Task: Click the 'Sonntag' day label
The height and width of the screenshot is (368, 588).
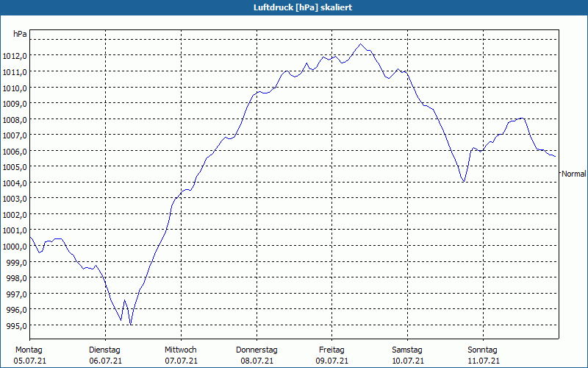Action: click(483, 350)
